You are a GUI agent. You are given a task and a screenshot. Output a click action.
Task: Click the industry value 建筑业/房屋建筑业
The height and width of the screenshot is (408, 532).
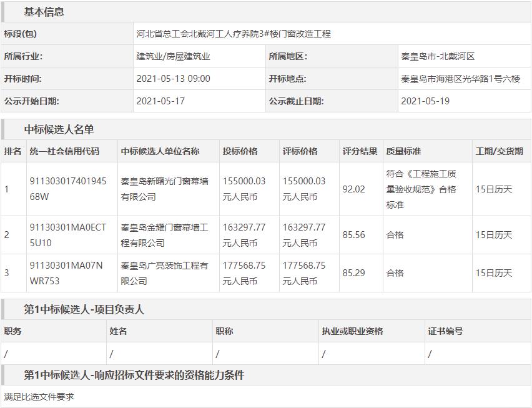point(173,56)
